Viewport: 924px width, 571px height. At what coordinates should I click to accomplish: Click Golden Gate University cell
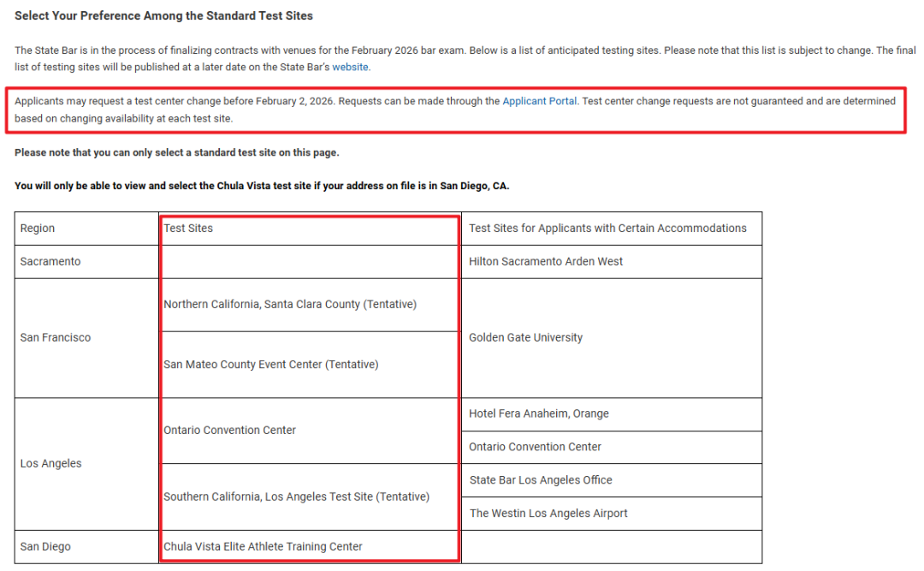[525, 337]
